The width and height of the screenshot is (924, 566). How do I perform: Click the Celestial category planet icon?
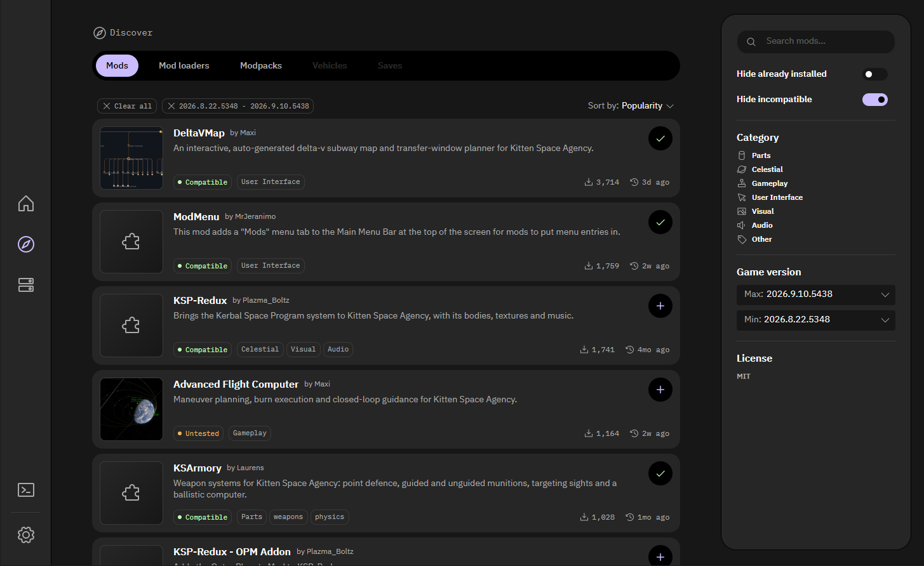point(741,169)
